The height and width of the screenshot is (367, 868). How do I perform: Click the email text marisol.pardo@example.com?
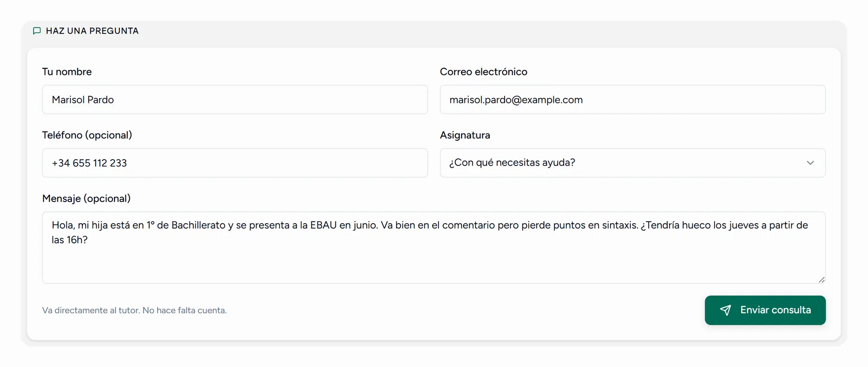coord(516,100)
